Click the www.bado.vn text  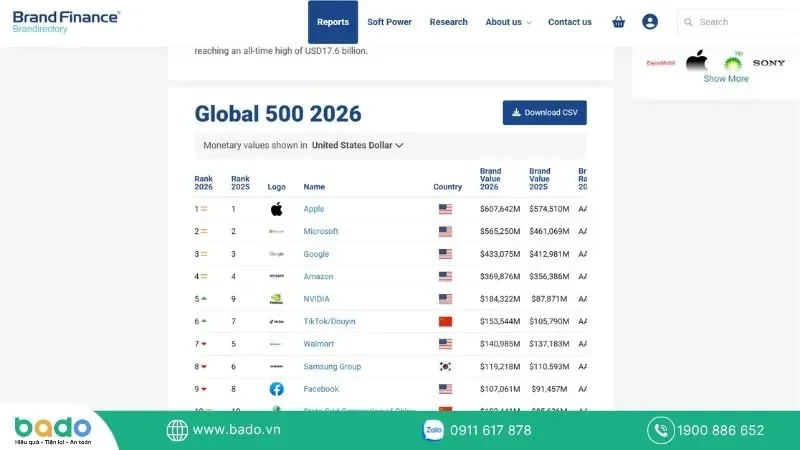(x=237, y=430)
